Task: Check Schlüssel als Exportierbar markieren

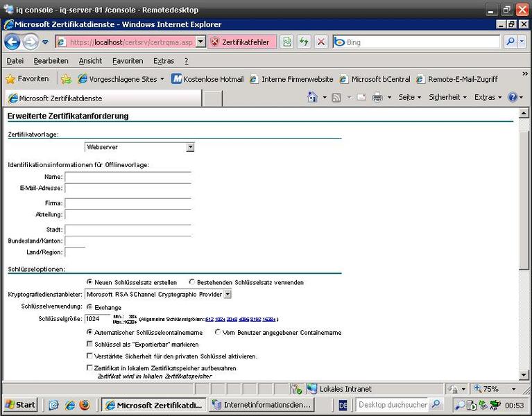Action: pos(89,344)
